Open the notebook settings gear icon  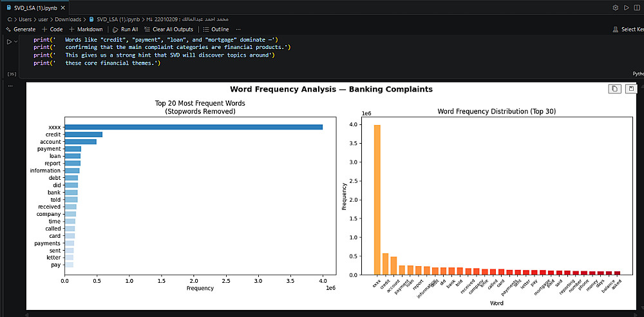(x=616, y=7)
